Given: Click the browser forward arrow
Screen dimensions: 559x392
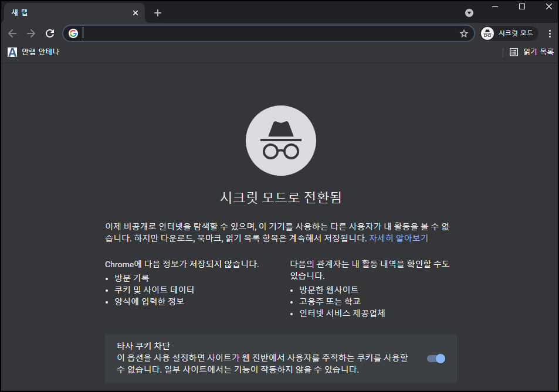Looking at the screenshot, I should point(31,33).
